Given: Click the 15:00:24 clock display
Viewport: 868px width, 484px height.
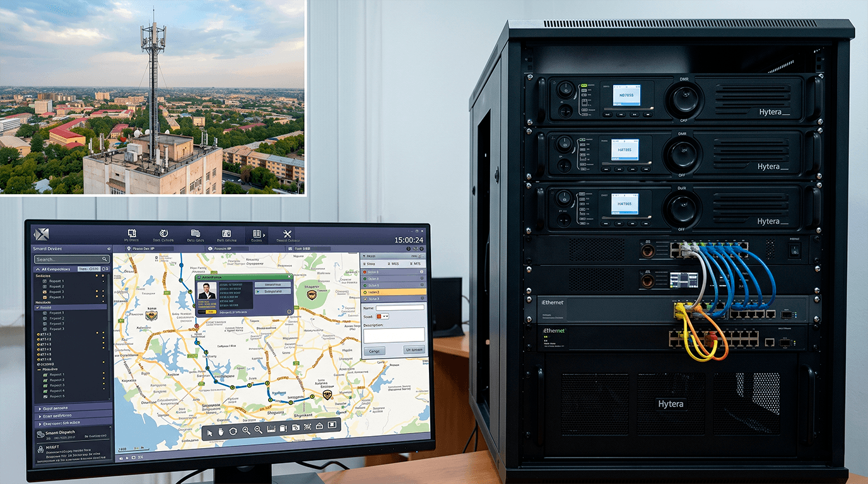Looking at the screenshot, I should click(x=409, y=240).
